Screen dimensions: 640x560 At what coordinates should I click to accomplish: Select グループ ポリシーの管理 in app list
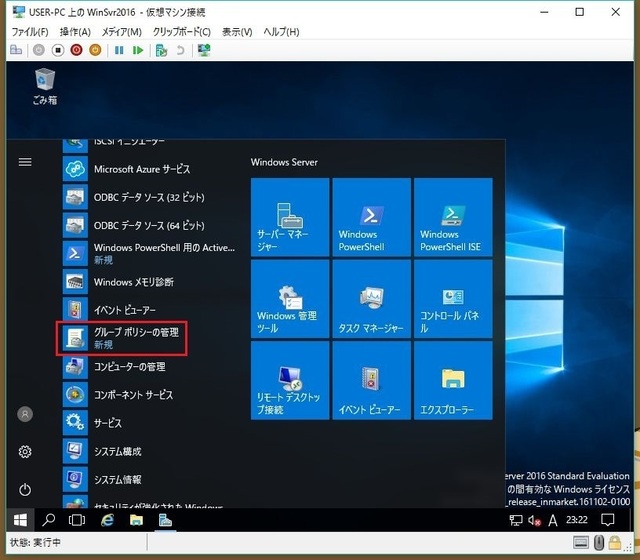pos(136,337)
